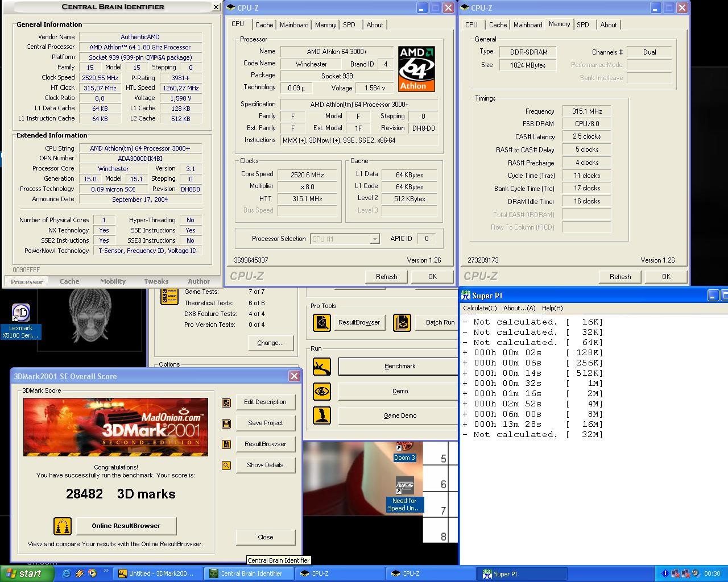This screenshot has width=728, height=582.
Task: Click the Game Demo joystick icon
Action: coord(322,415)
